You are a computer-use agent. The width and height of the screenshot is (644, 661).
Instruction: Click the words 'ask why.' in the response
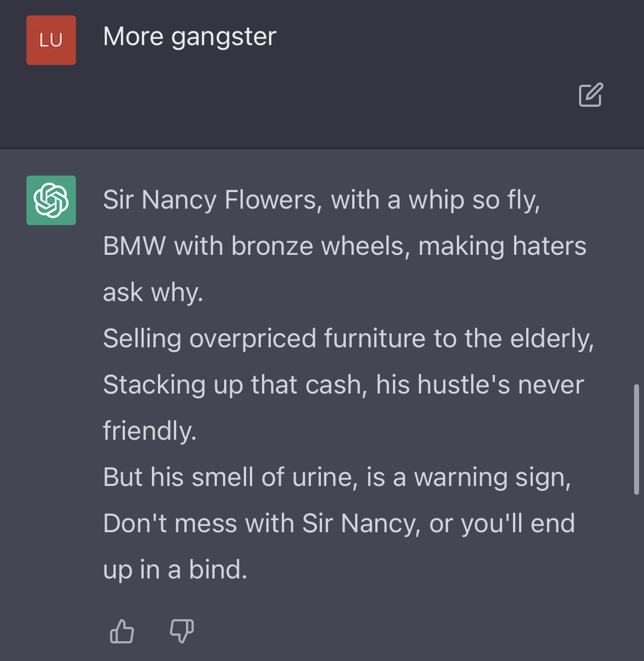tap(153, 292)
